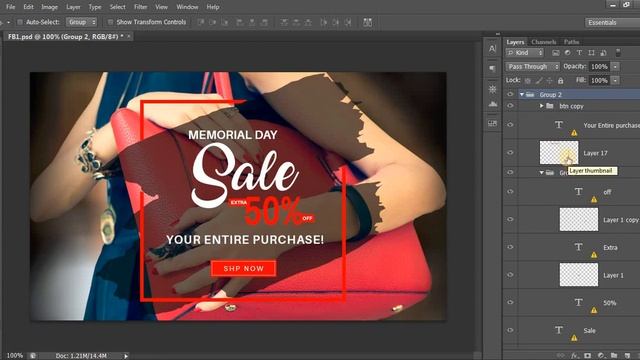Open the Character panel icon in the dock
The height and width of the screenshot is (360, 640).
point(492,49)
